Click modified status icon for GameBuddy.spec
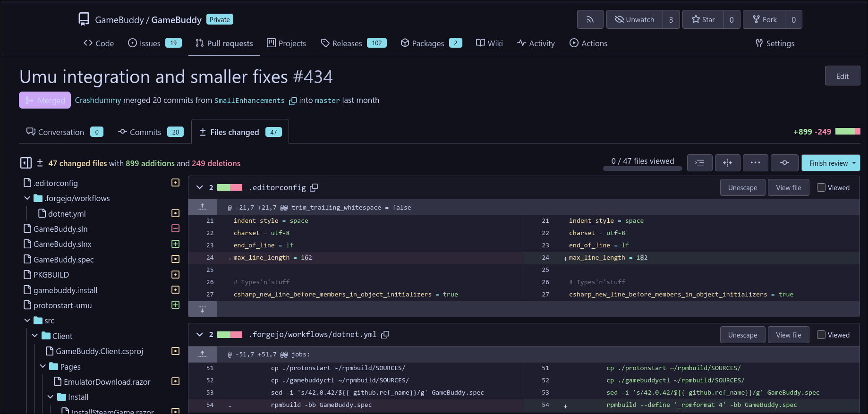Image resolution: width=868 pixels, height=414 pixels. 175,259
